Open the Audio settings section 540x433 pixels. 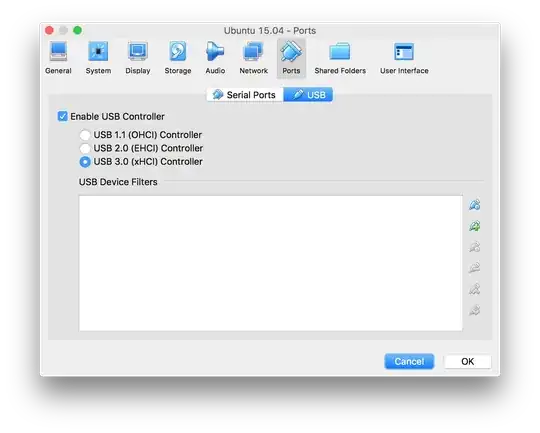click(x=215, y=58)
